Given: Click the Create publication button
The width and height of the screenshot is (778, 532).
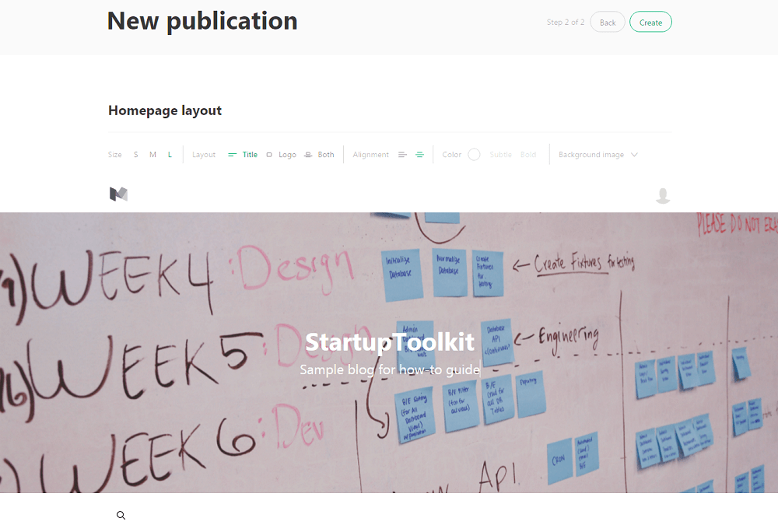Looking at the screenshot, I should click(x=650, y=23).
